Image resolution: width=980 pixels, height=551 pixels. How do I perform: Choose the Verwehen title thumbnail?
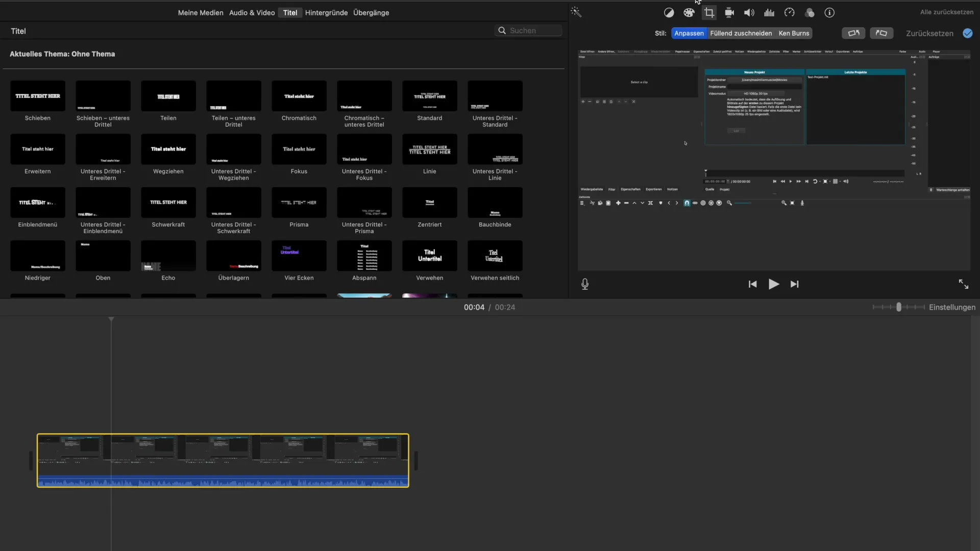[430, 256]
